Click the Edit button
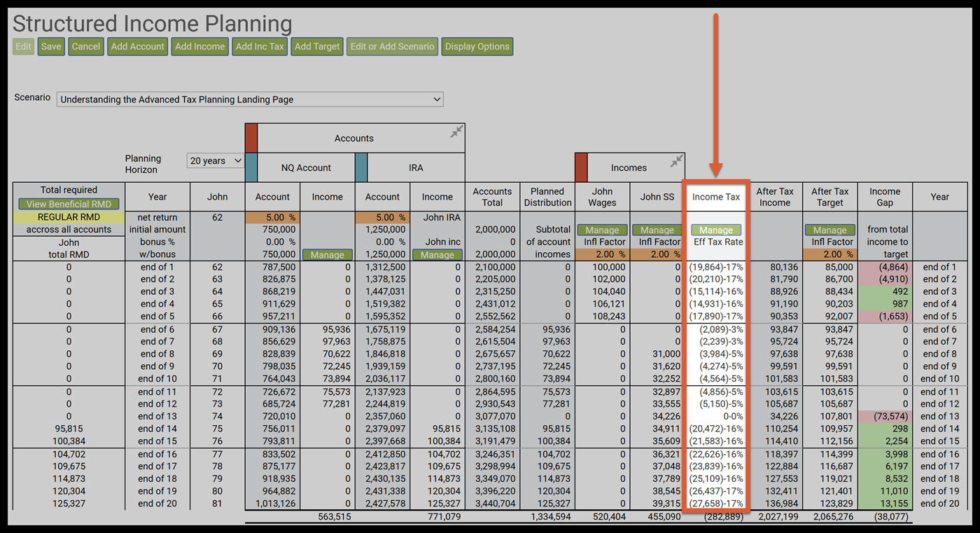This screenshot has width=980, height=533. 23,47
